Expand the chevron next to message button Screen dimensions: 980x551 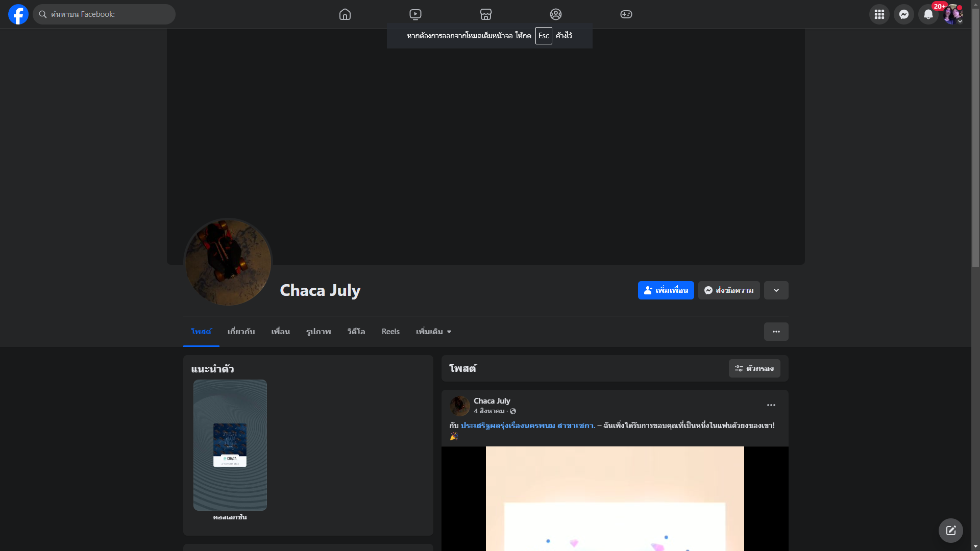tap(776, 290)
